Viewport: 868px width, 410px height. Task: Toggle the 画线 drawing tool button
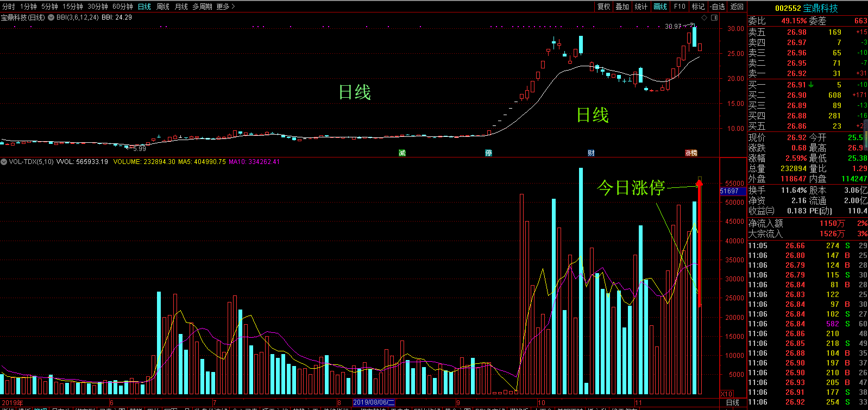coord(661,7)
